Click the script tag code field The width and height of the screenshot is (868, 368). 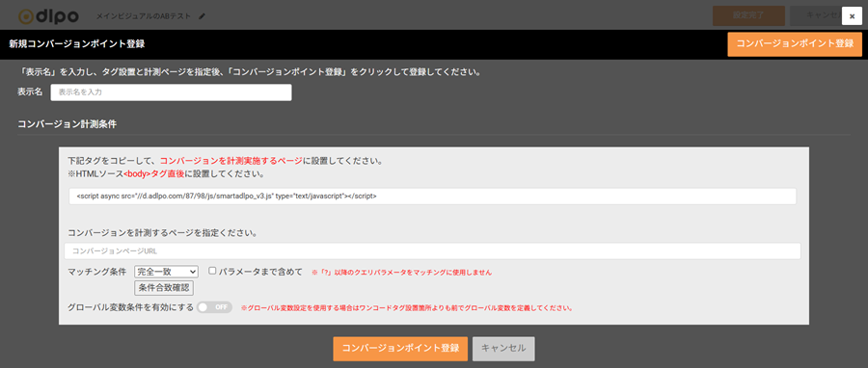[x=432, y=197]
